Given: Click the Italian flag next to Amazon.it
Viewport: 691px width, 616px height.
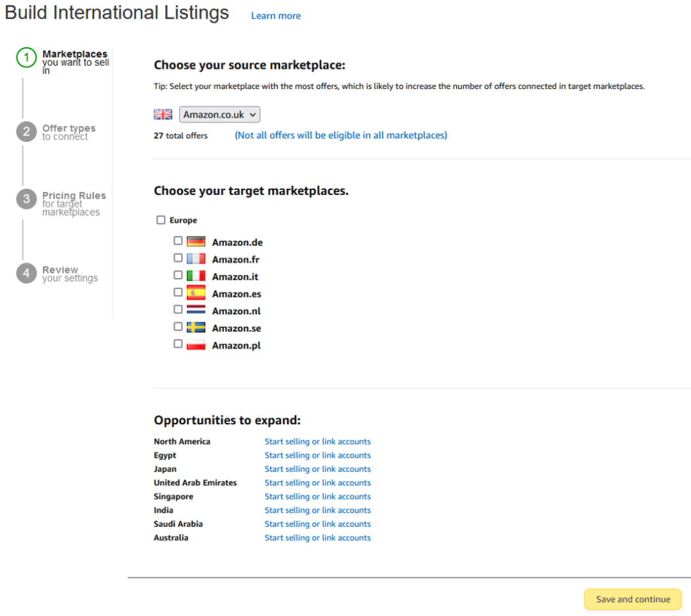Looking at the screenshot, I should (196, 276).
